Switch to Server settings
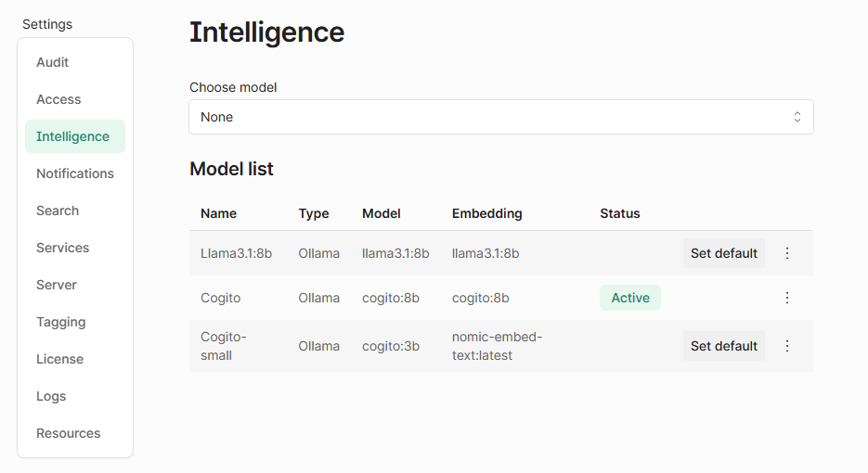This screenshot has width=868, height=473. pos(57,285)
